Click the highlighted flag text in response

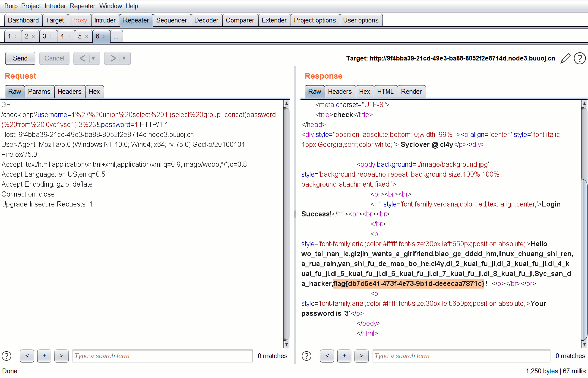[x=409, y=283]
